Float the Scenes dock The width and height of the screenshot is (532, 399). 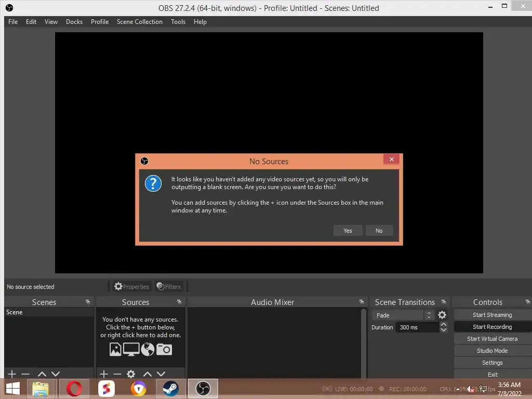[x=88, y=302]
